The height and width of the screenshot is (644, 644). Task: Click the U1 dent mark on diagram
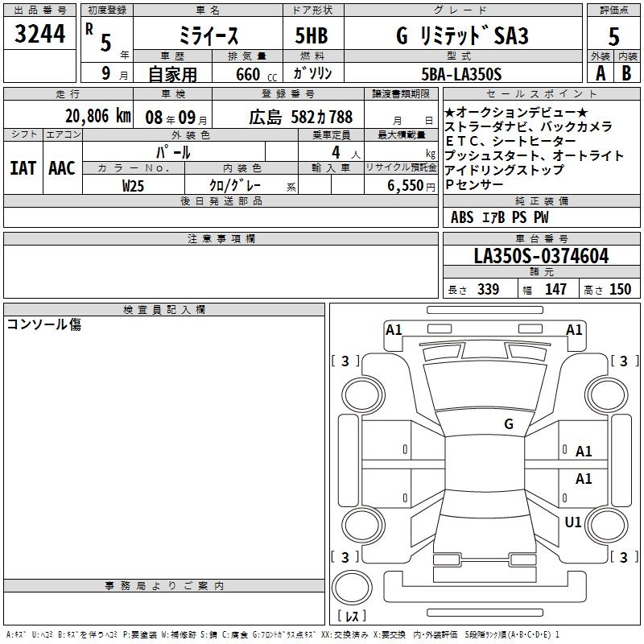pyautogui.click(x=573, y=522)
